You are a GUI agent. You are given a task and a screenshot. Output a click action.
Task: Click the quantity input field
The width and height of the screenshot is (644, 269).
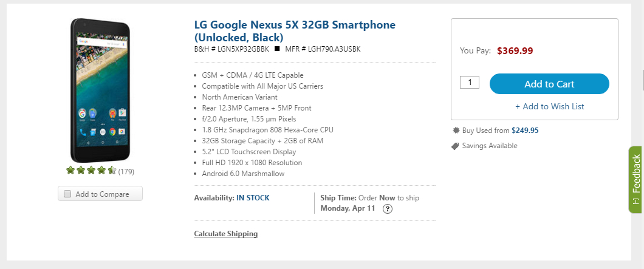click(x=470, y=82)
